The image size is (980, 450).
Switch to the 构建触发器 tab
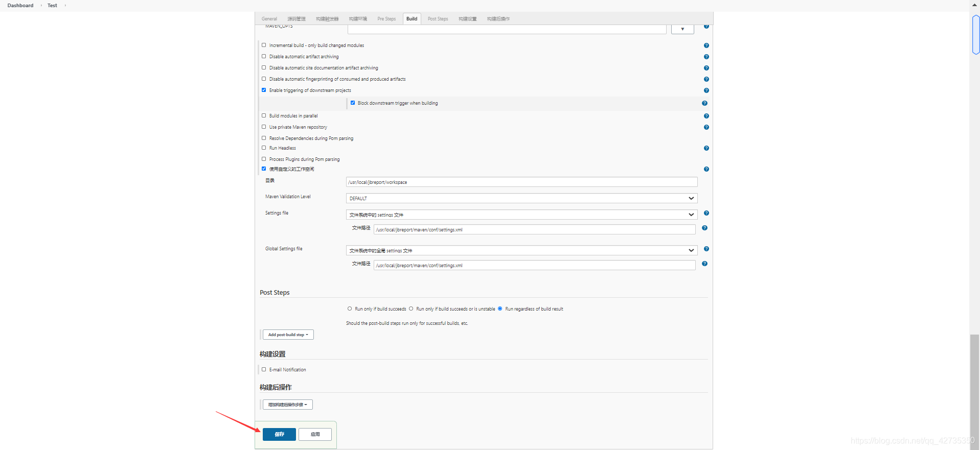[x=327, y=19]
